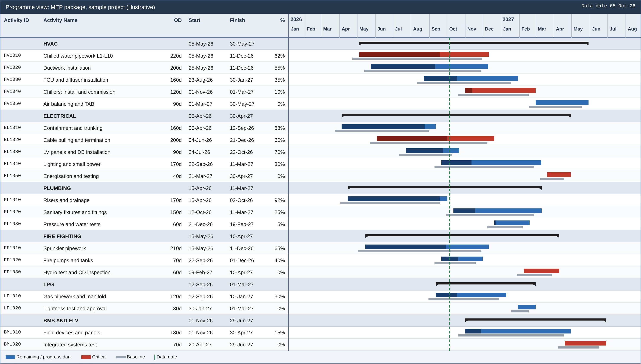Click the Tightness test and approval bar
The image size is (641, 364).
point(527,307)
